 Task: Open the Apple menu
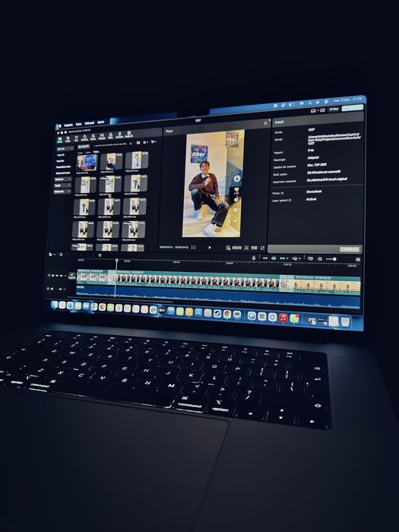pyautogui.click(x=59, y=126)
